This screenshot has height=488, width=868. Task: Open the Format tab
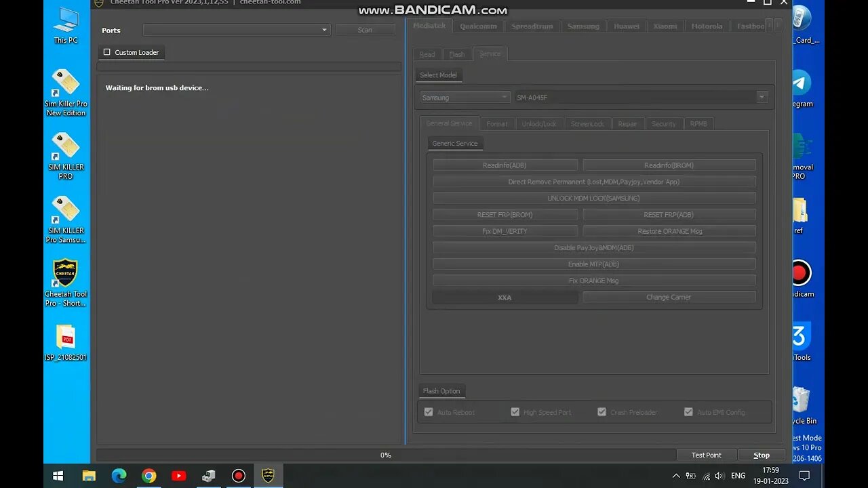pyautogui.click(x=496, y=123)
